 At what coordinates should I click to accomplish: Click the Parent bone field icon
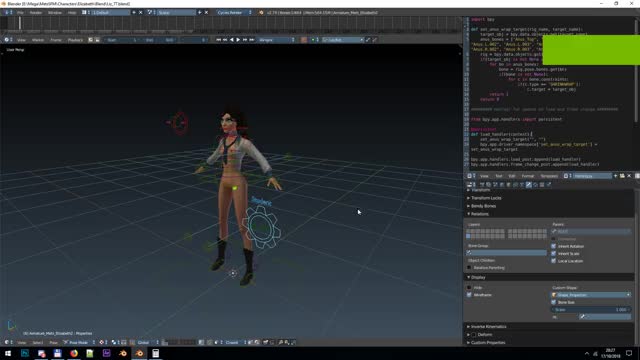coord(554,231)
